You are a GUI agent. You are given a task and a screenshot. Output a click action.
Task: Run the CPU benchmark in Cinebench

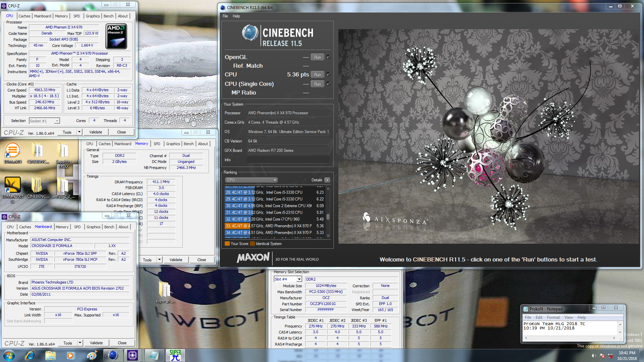pyautogui.click(x=317, y=75)
